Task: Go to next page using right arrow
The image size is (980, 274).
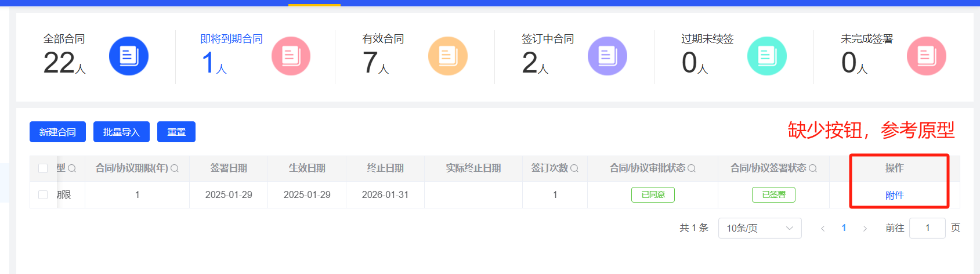Action: point(865,228)
